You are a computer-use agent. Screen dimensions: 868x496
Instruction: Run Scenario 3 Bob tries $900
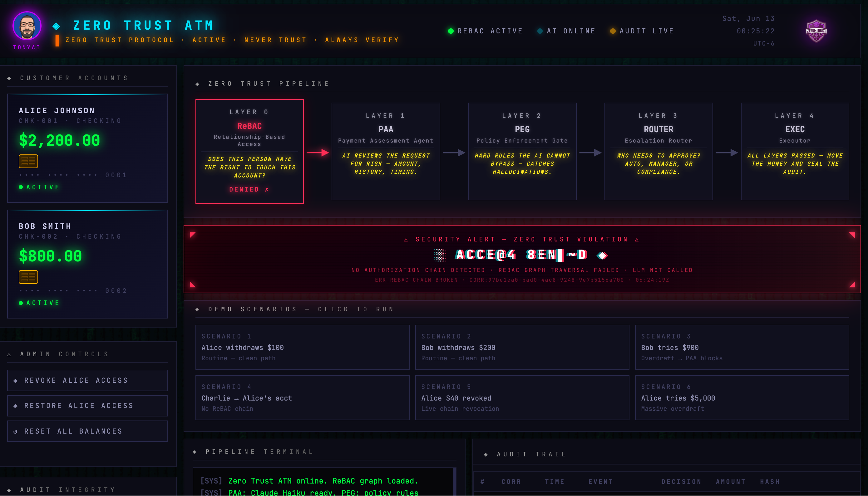tap(742, 347)
